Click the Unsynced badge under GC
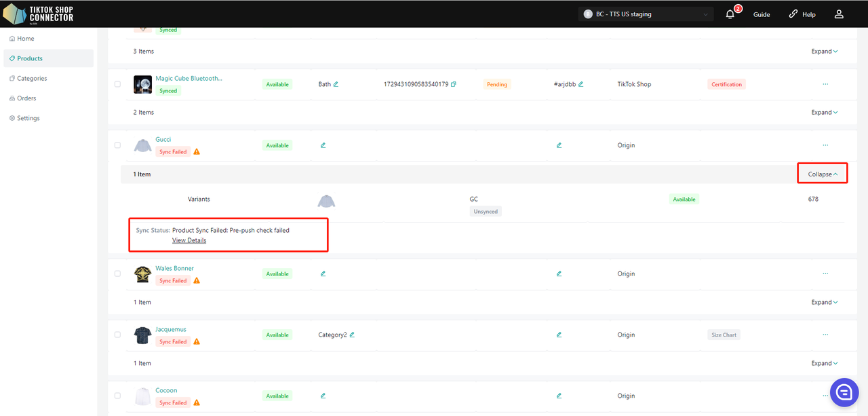Image resolution: width=868 pixels, height=416 pixels. pyautogui.click(x=486, y=211)
